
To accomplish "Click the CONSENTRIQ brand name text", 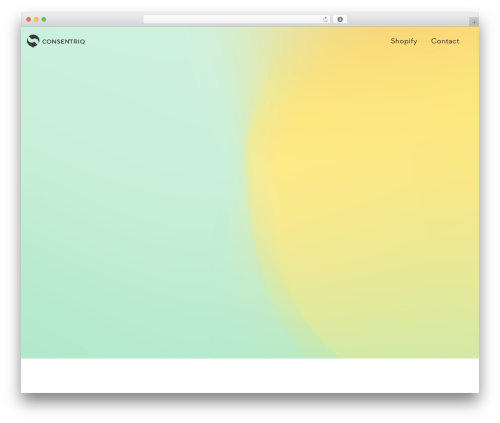I will pyautogui.click(x=63, y=42).
